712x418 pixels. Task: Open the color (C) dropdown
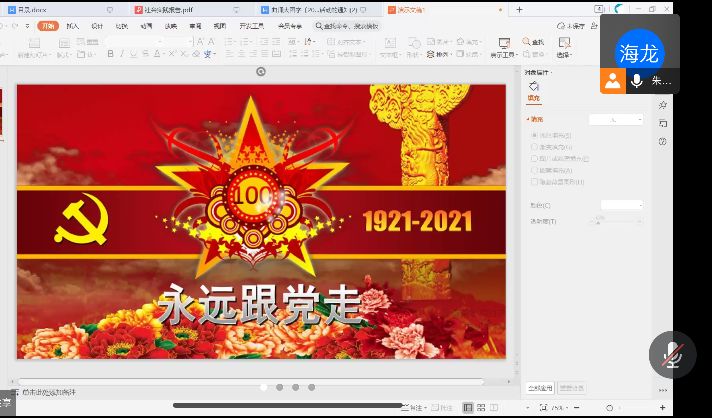tap(622, 205)
